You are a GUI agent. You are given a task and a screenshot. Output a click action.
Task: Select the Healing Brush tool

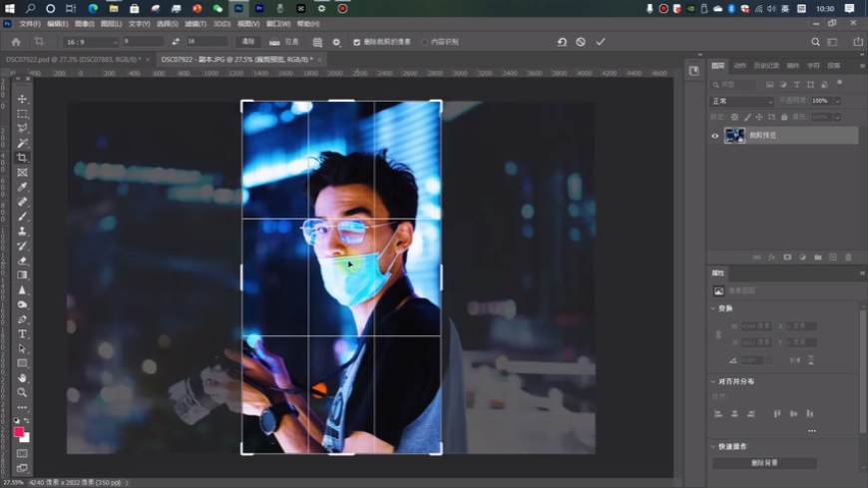pyautogui.click(x=22, y=203)
